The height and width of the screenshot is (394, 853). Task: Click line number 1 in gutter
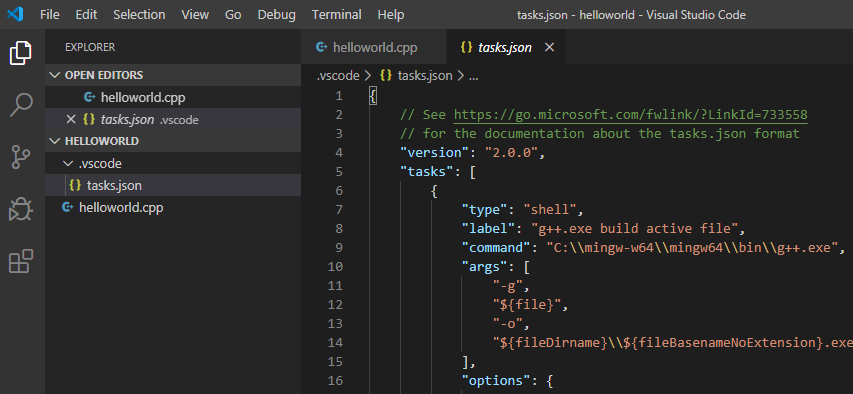coord(339,96)
